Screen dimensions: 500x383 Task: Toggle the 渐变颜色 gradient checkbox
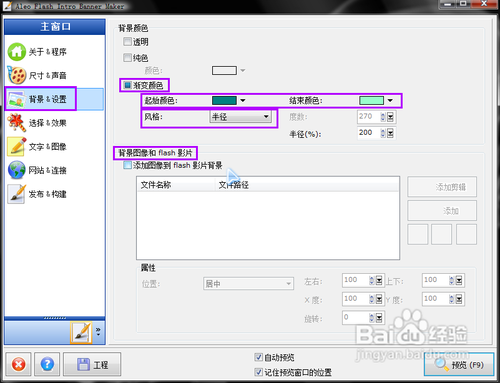127,85
